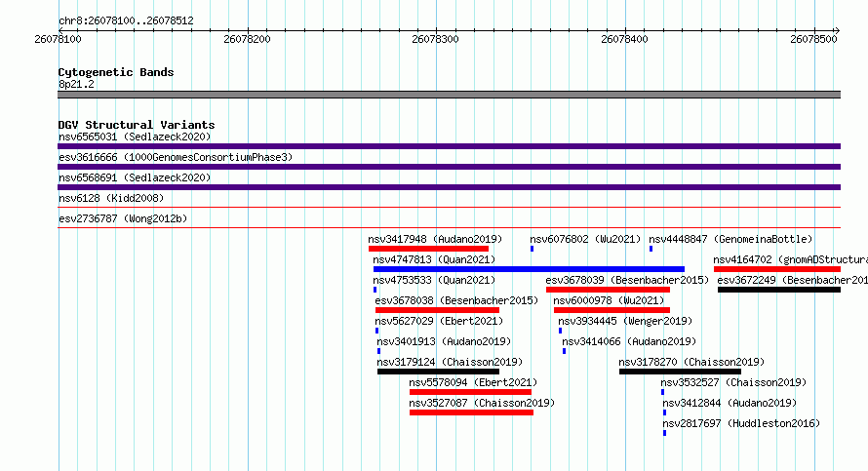Click the purple bar under esv3616666
868x471 pixels.
click(449, 167)
